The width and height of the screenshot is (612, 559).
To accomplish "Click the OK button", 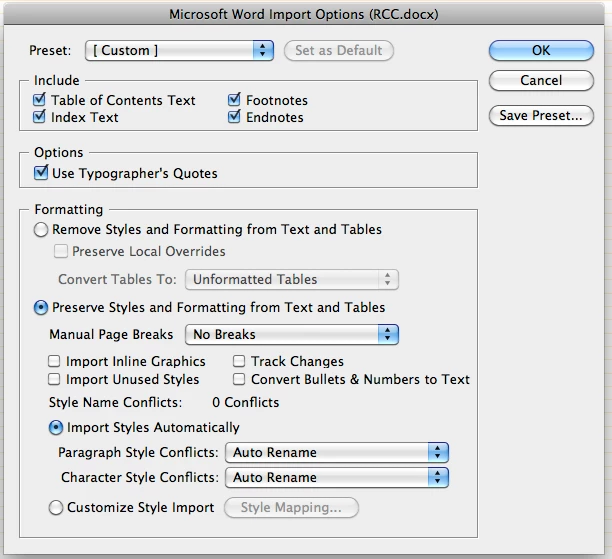I will click(x=541, y=50).
